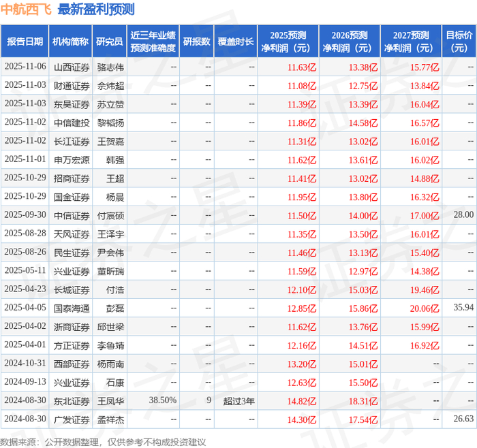477x448 pixels.
Task: Select the 方正证券 institution cell
Action: coord(72,345)
